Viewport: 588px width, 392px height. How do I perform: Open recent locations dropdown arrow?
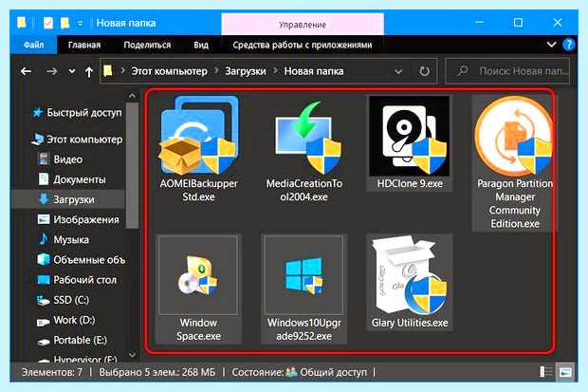coord(72,71)
